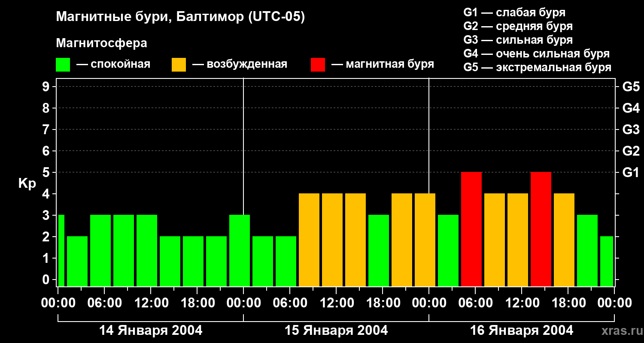
Task: Click the '14 Января 2004' date label
Action: click(151, 331)
